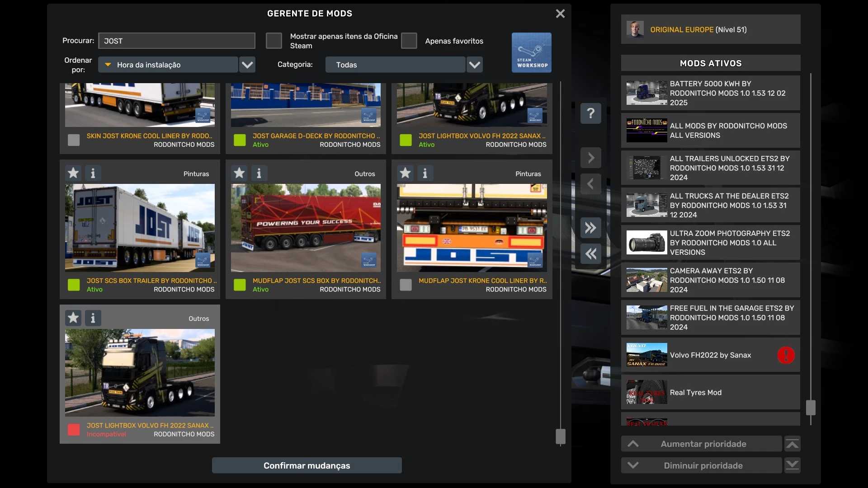Click MUDFLAP JOST KRONE COOL LINER thumbnail
The image size is (868, 488).
[472, 228]
